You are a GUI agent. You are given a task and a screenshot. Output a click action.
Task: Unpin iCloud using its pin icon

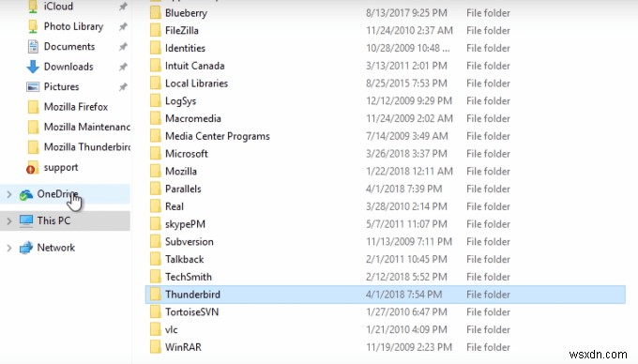(123, 7)
